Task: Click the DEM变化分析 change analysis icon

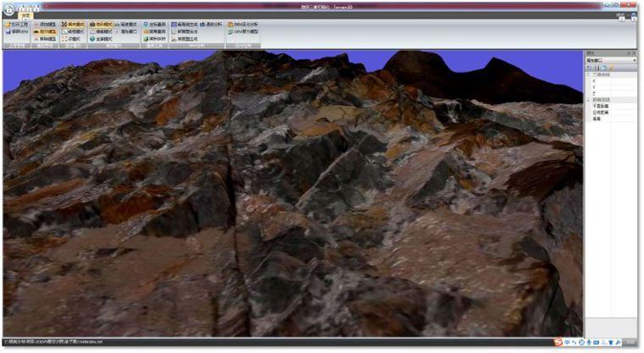Action: tap(230, 25)
